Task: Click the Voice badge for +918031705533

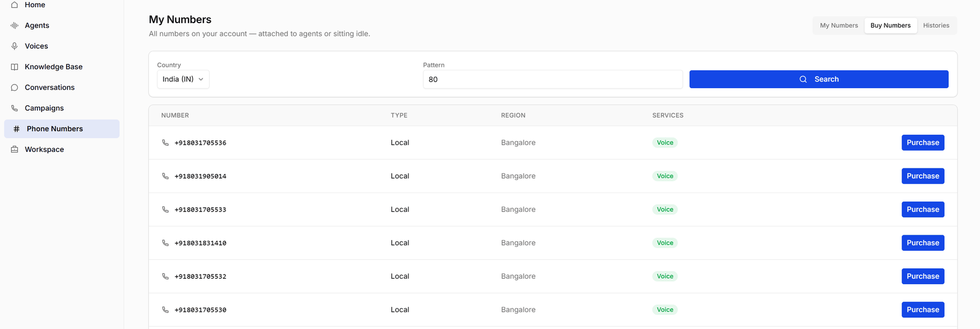Action: [x=665, y=210]
